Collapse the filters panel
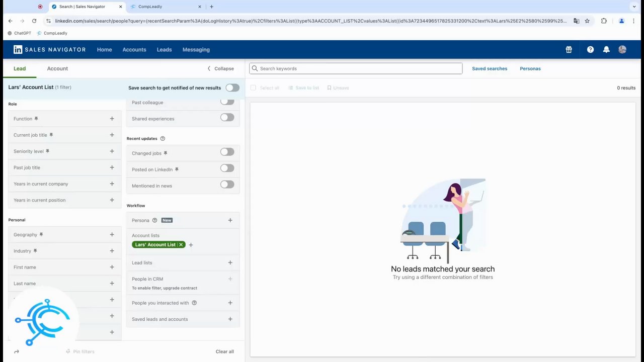The height and width of the screenshot is (362, 644). pyautogui.click(x=221, y=69)
